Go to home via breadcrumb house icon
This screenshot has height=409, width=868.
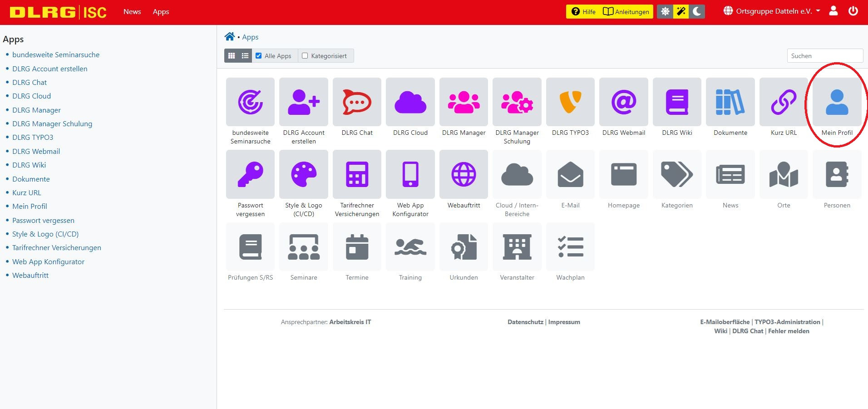[230, 37]
